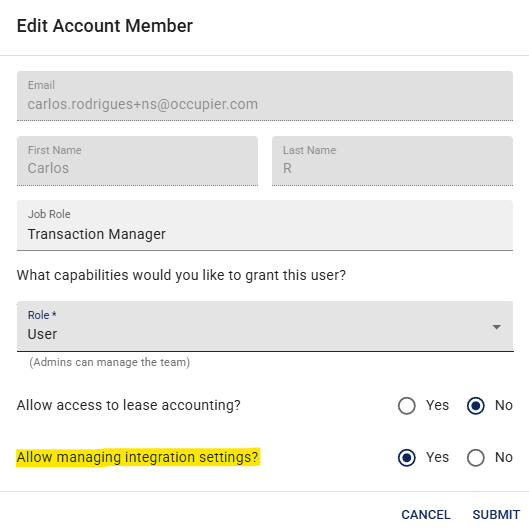Click the First Name field containing Carlos
This screenshot has height=532, width=529.
[x=137, y=161]
